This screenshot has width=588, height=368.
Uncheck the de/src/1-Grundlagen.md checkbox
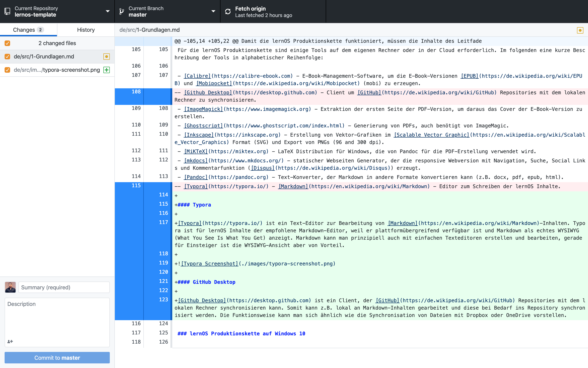(7, 57)
